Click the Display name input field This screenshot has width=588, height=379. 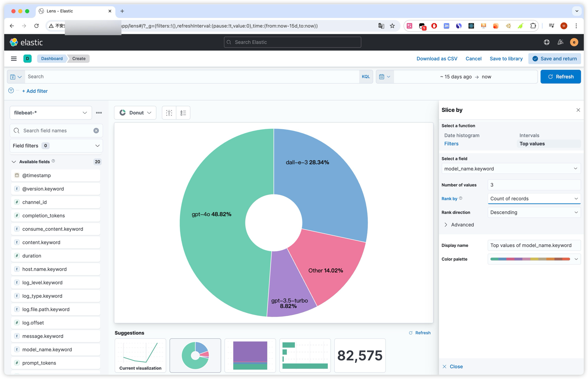(x=534, y=245)
